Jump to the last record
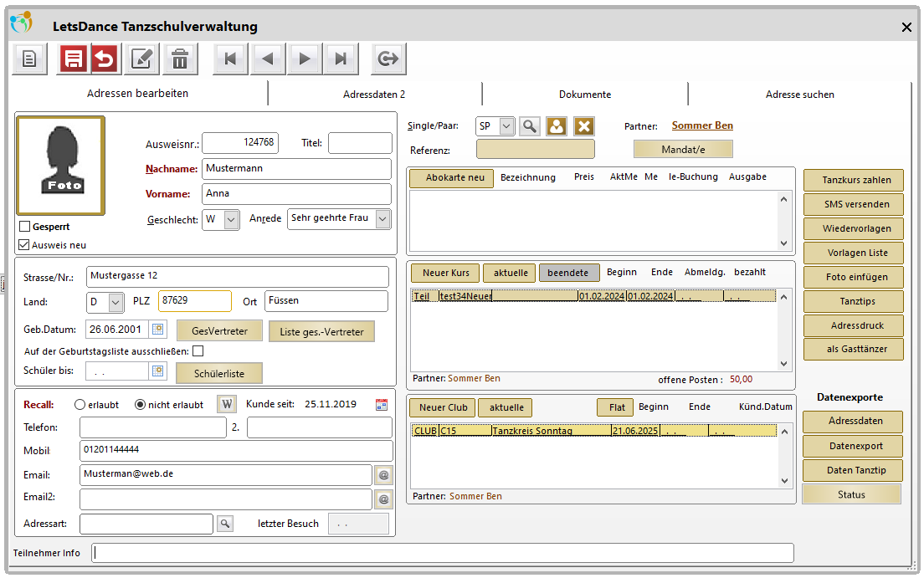 click(x=341, y=59)
